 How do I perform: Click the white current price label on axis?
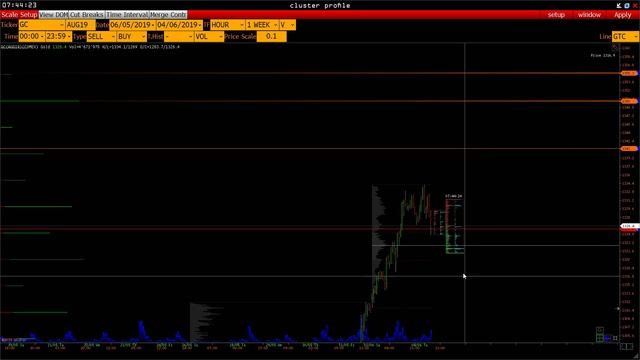point(629,226)
